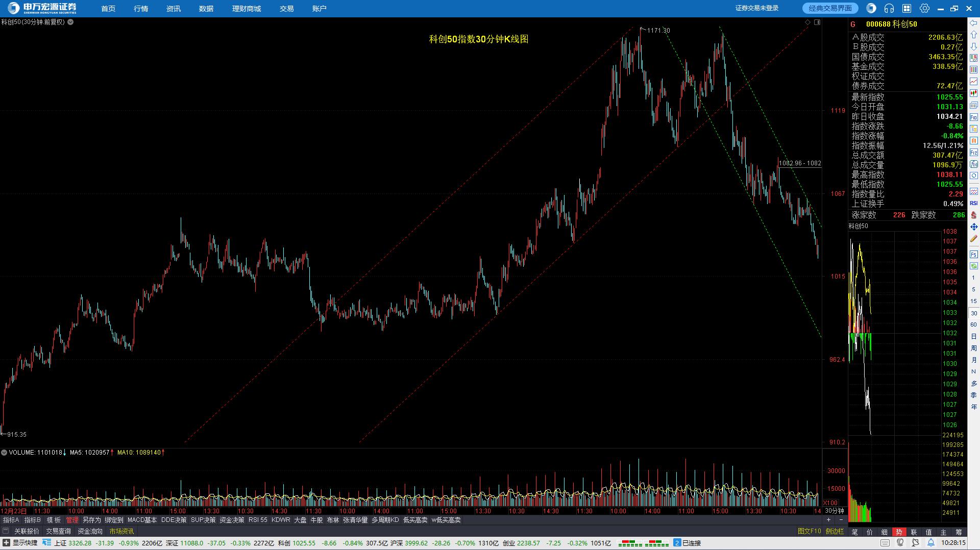Click the green refresh icon in sidebar
The height and width of the screenshot is (550, 980).
(974, 266)
